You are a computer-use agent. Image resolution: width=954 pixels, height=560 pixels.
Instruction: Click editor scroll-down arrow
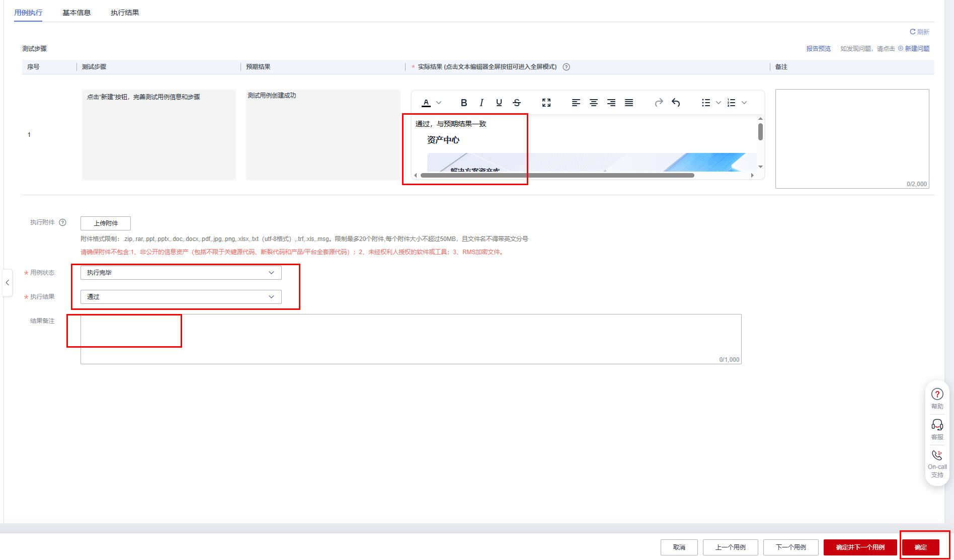tap(760, 167)
